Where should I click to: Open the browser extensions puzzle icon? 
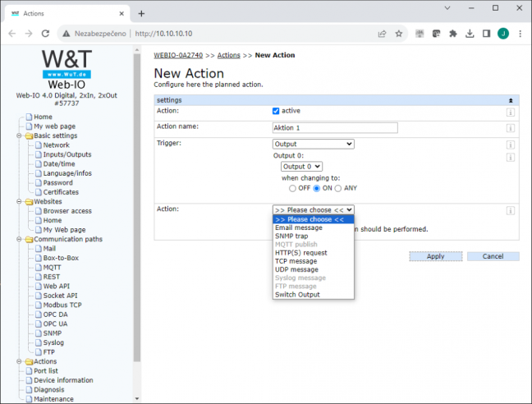coord(453,34)
